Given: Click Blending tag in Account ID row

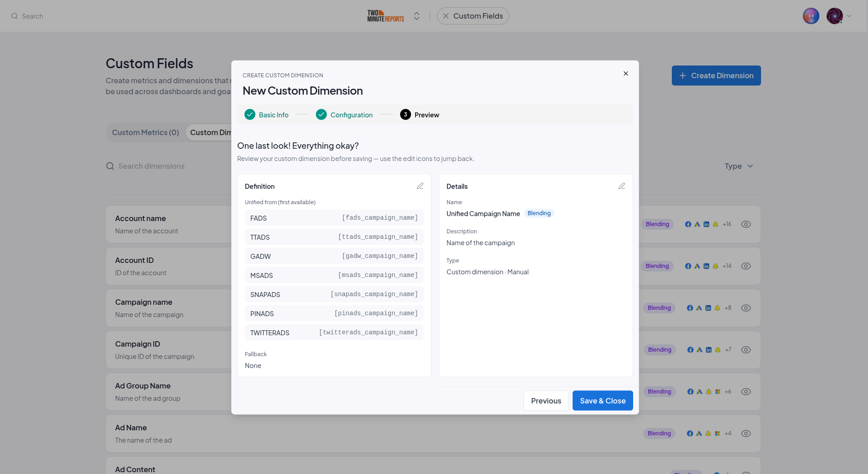Looking at the screenshot, I should click(x=657, y=266).
